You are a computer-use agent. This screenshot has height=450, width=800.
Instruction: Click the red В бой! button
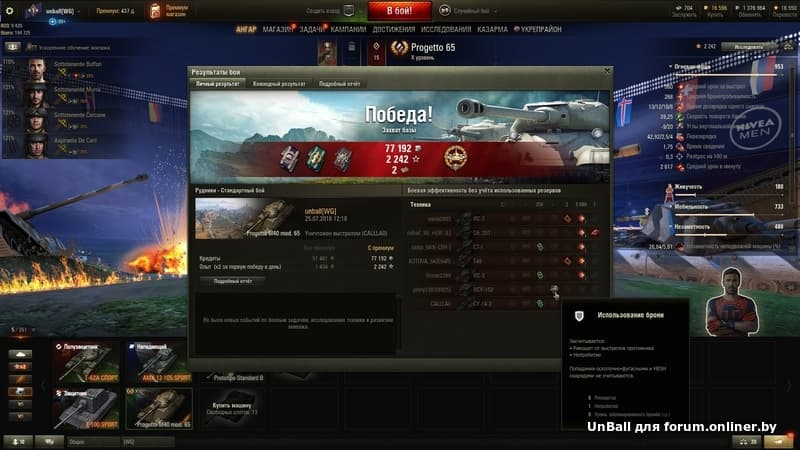tap(399, 11)
